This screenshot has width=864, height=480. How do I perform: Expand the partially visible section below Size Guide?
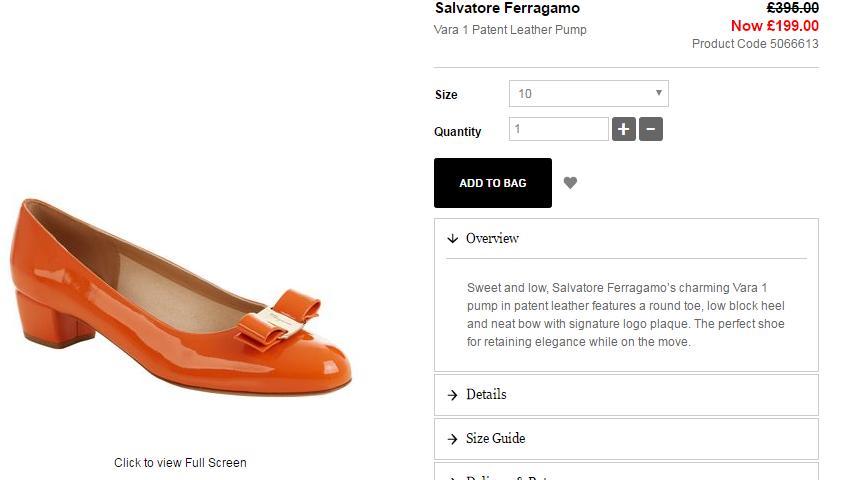pos(626,473)
